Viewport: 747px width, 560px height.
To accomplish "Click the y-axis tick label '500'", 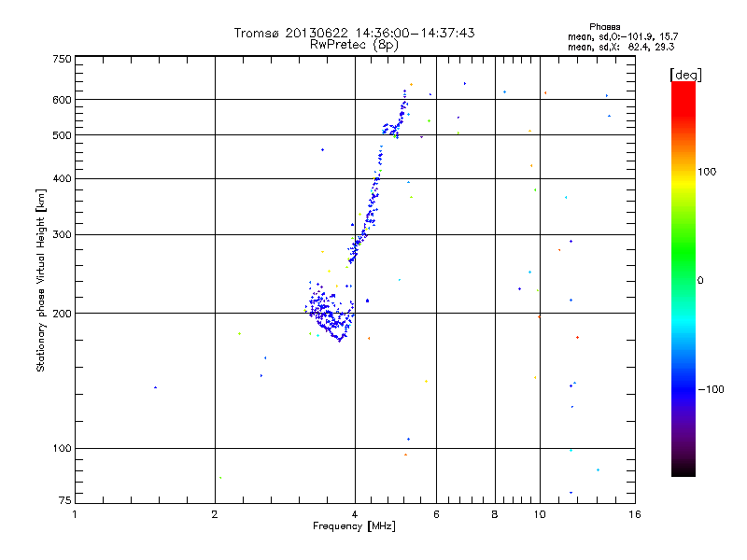I will pos(62,135).
